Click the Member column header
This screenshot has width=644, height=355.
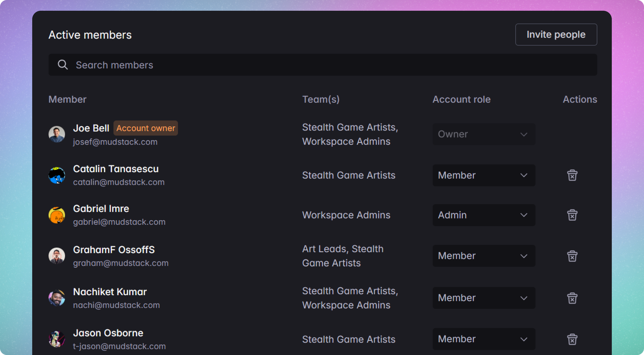click(x=67, y=99)
